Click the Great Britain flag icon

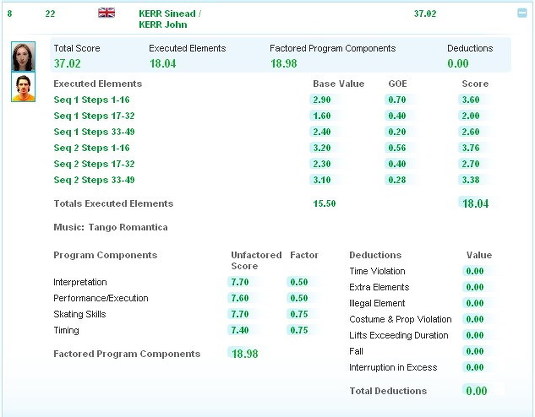pos(106,13)
